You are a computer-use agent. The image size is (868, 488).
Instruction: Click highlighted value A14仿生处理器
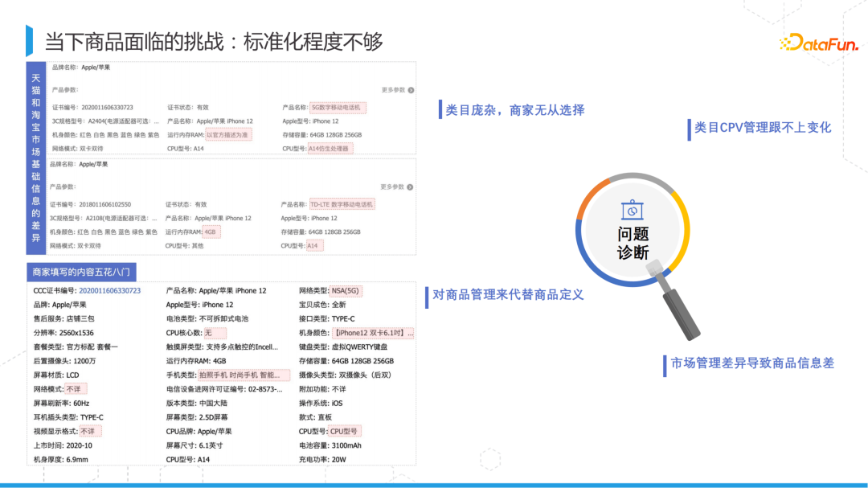coord(330,149)
